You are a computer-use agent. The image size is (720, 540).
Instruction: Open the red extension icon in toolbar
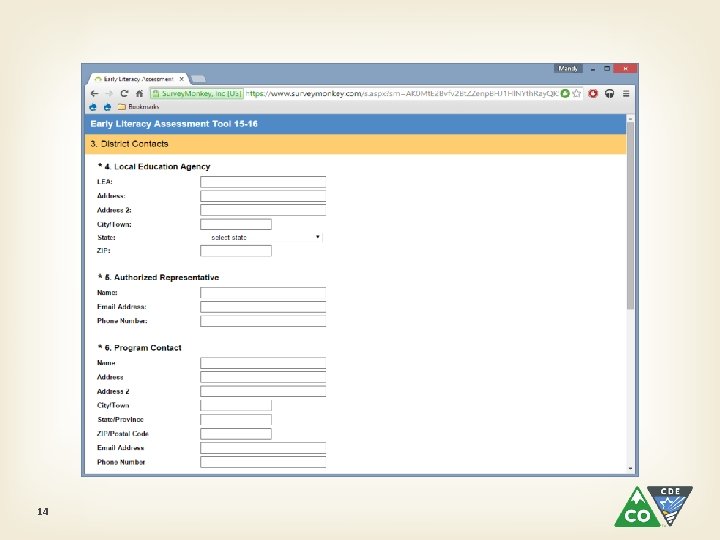[x=593, y=94]
